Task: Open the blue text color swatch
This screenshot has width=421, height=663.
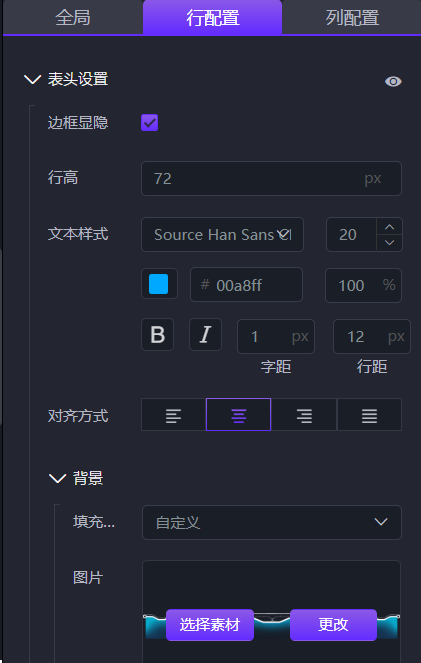Action: point(159,284)
